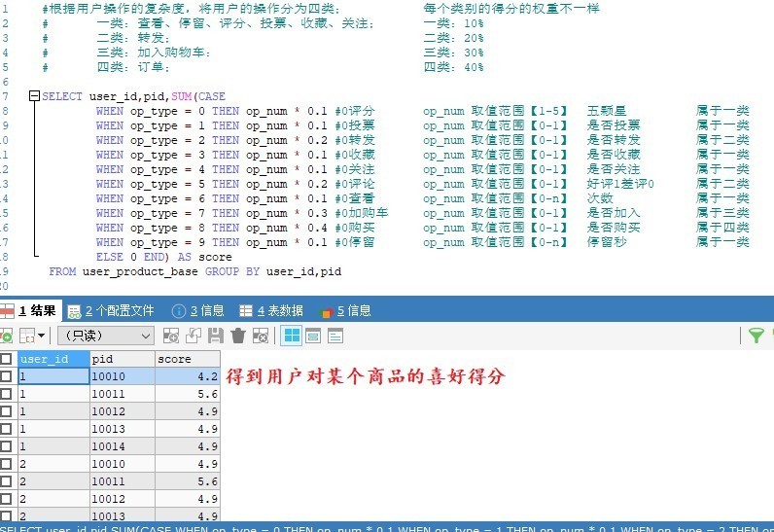The image size is (774, 532).
Task: Click the green filter funnel icon
Action: (756, 336)
